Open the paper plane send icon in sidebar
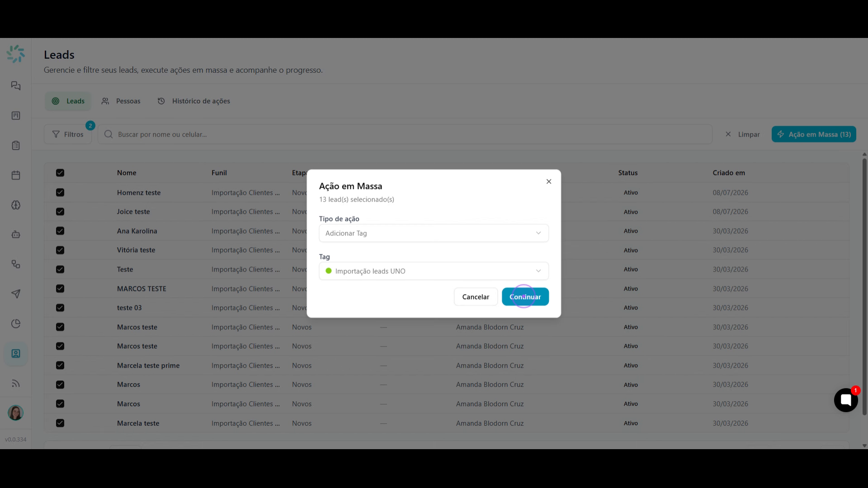Screen dimensions: 868x488 [x=16, y=294]
